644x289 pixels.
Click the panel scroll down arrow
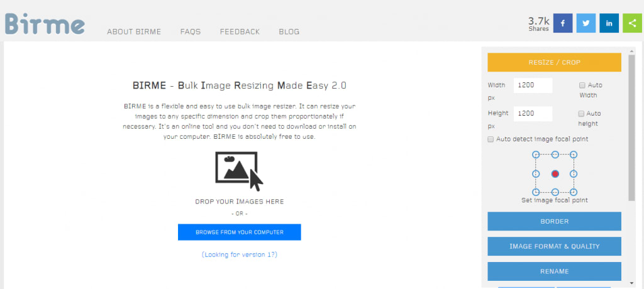click(x=631, y=283)
